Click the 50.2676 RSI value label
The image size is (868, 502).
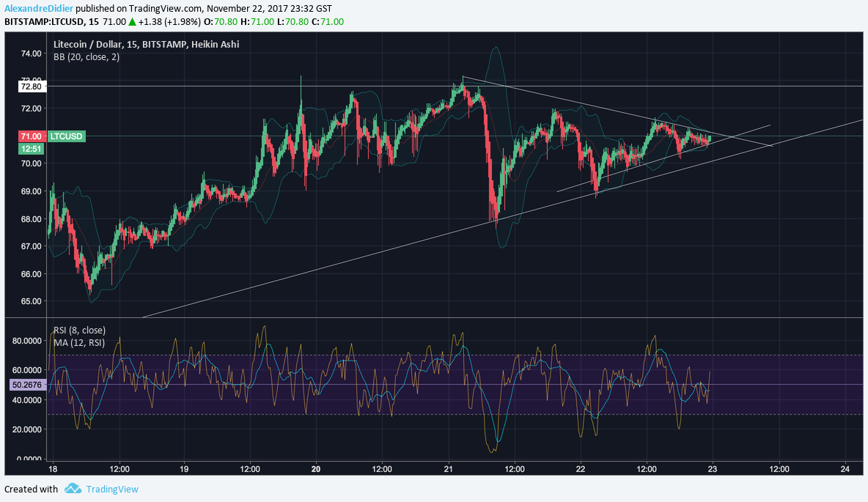coord(27,385)
